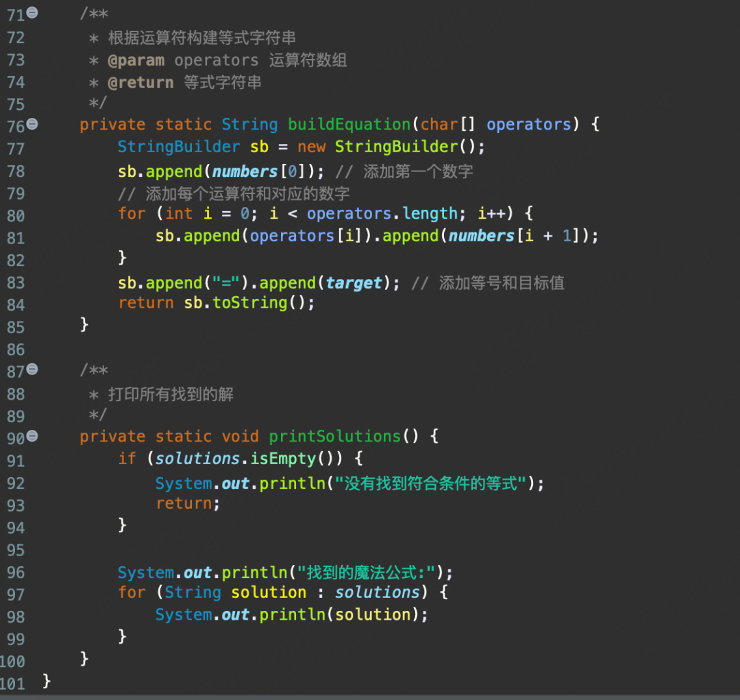Click line number 101 in the gutter
Screen dimensions: 740x700
(x=13, y=684)
